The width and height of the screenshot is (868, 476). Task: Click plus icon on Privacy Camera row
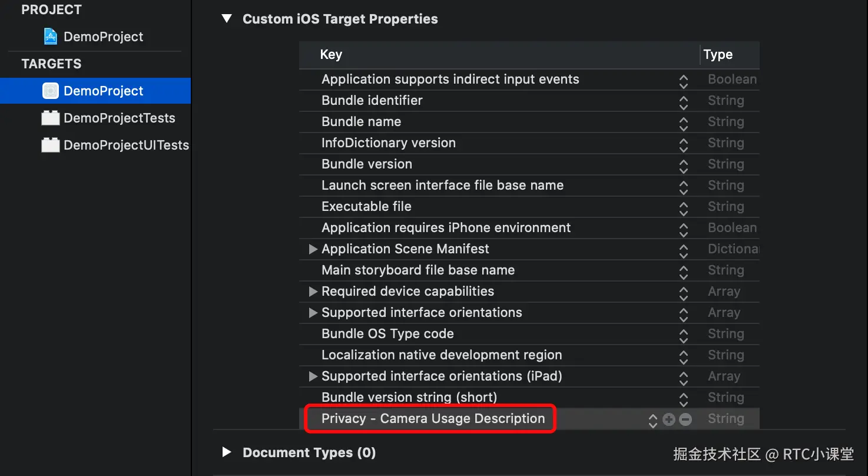pyautogui.click(x=669, y=419)
